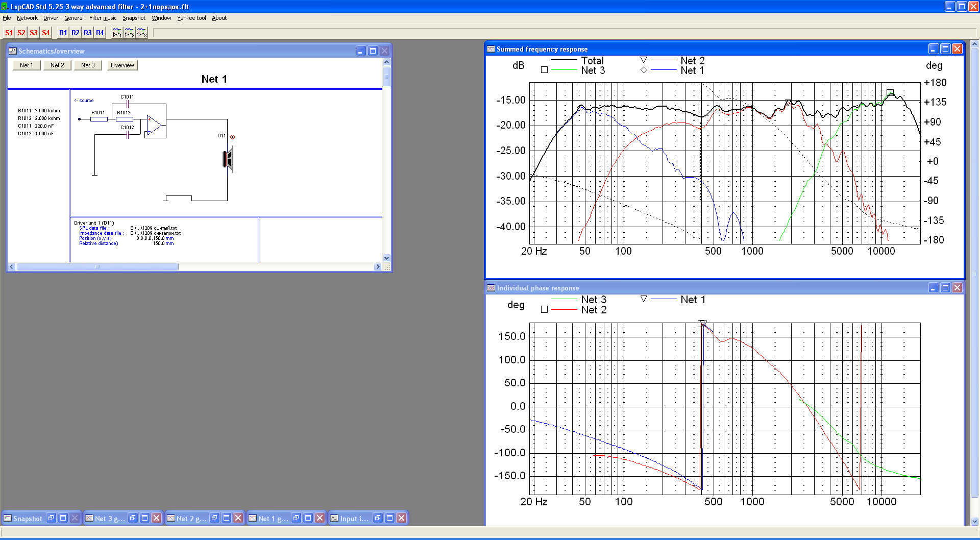
Task: Open the Window menu
Action: click(161, 18)
